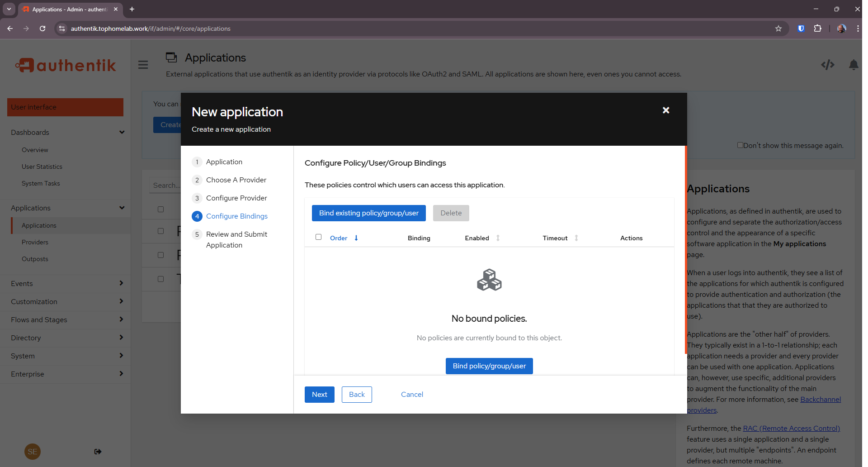Sort by Order arrow icon
This screenshot has width=868, height=467.
(356, 238)
